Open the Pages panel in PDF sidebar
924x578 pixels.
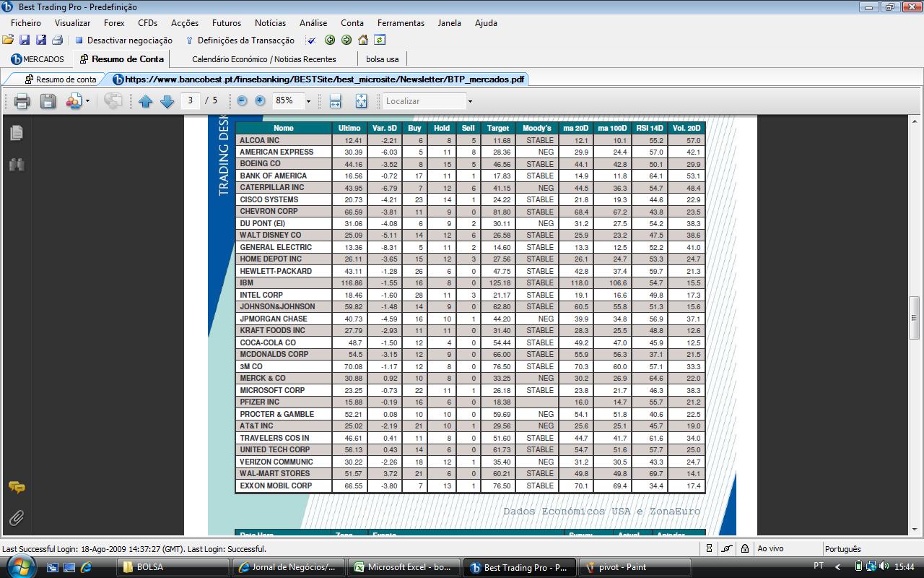point(17,133)
